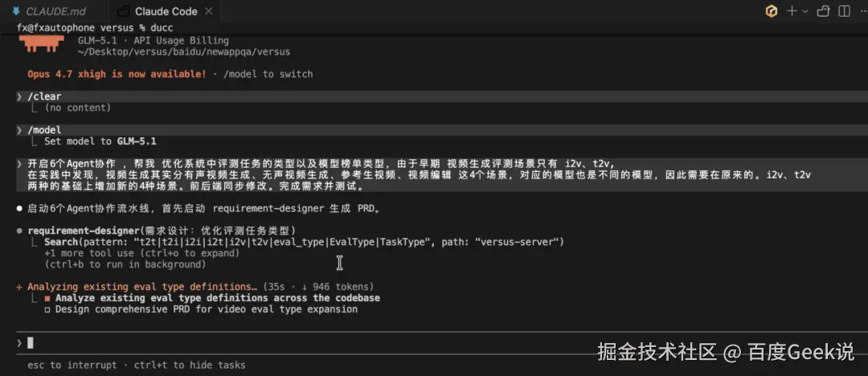868x376 pixels.
Task: Click the 'Analyze existing eval type definitions' task box
Action: 47,298
